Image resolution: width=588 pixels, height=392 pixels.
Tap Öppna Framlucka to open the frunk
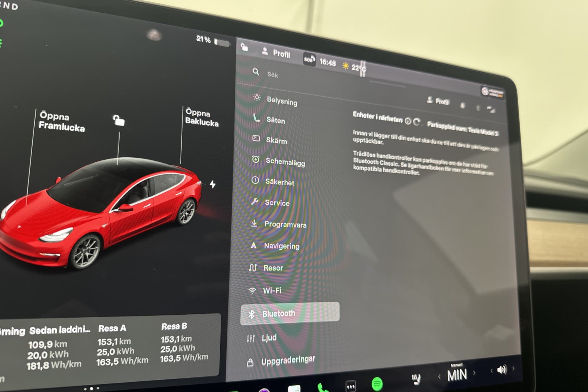coord(62,121)
